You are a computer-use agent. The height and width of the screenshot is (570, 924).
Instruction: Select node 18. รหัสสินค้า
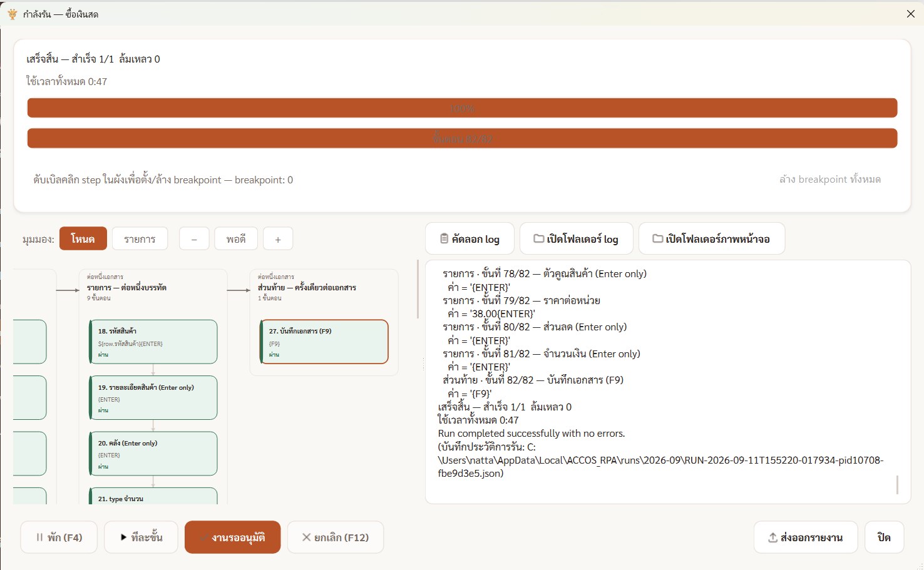point(153,342)
